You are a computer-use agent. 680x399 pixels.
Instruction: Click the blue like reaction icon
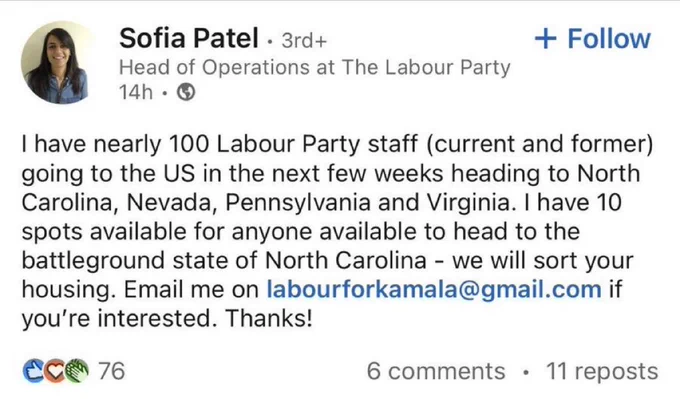tap(33, 371)
